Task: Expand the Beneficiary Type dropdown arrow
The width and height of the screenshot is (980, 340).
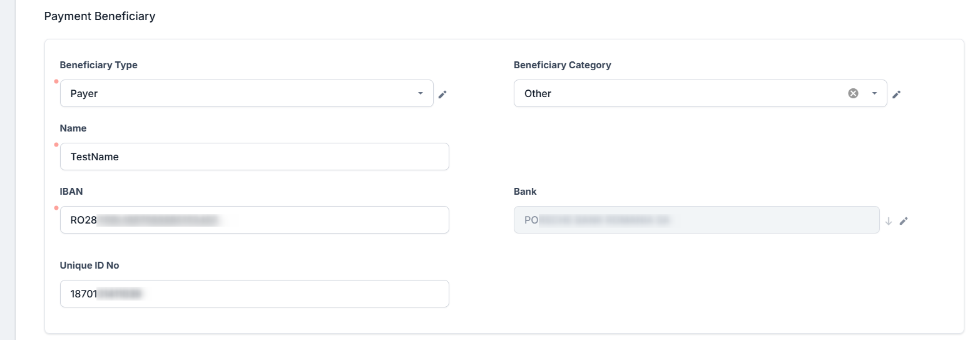Action: [x=421, y=93]
